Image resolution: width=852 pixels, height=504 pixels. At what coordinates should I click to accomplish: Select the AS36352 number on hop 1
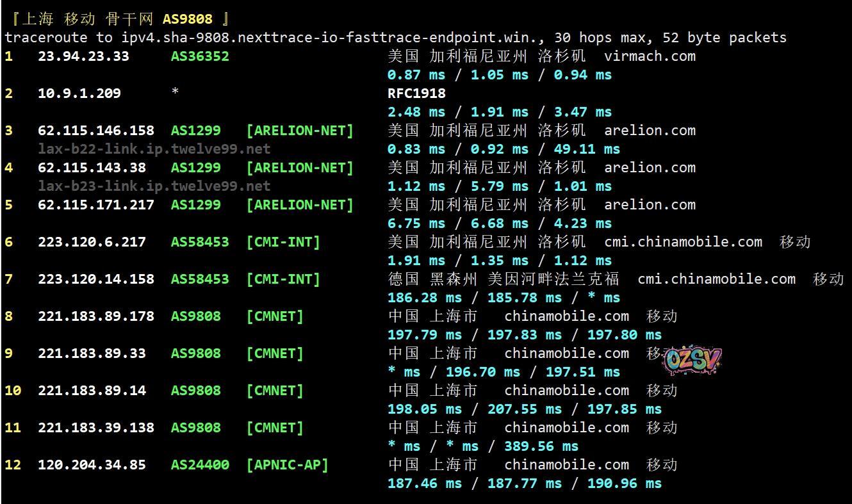point(200,56)
